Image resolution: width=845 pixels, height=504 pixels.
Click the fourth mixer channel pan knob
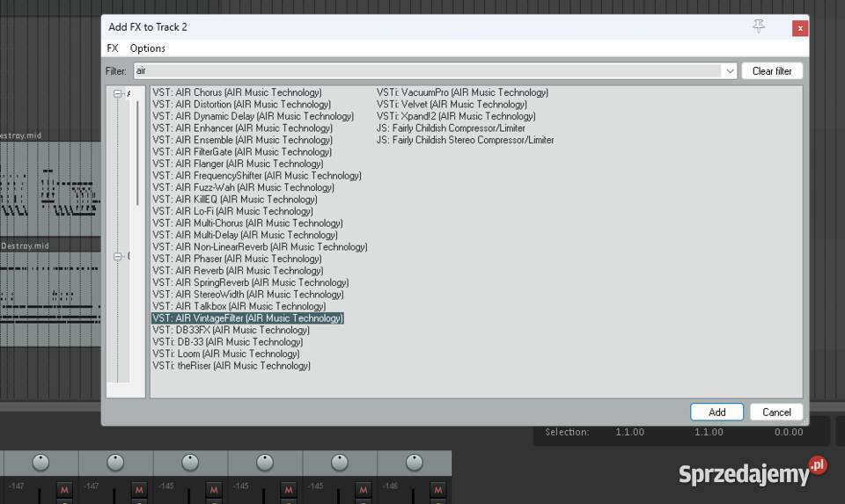[265, 462]
